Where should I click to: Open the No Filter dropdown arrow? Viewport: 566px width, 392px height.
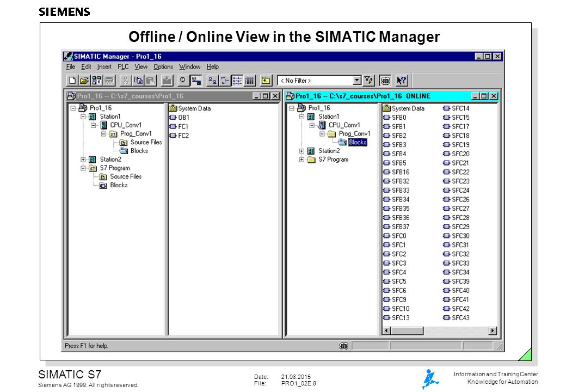coord(356,81)
